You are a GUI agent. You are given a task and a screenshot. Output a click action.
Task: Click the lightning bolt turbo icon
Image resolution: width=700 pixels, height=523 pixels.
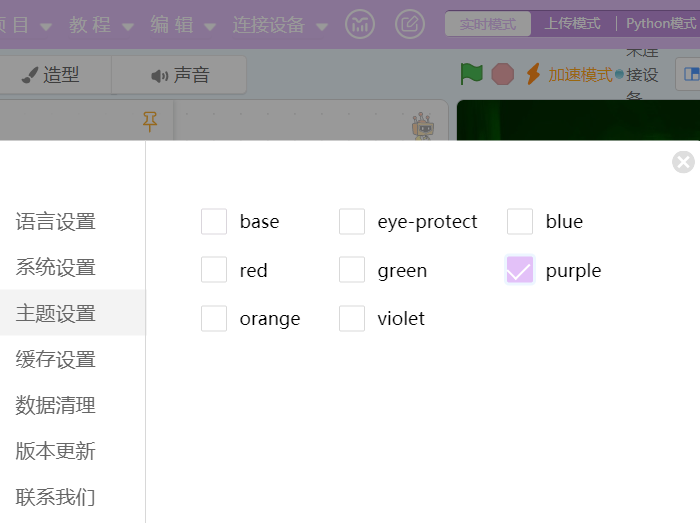(533, 74)
